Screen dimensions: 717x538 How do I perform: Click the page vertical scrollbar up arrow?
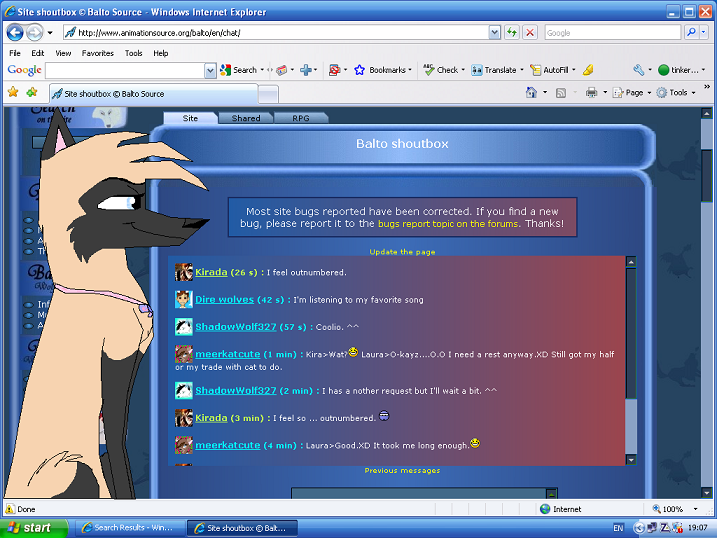pos(706,113)
